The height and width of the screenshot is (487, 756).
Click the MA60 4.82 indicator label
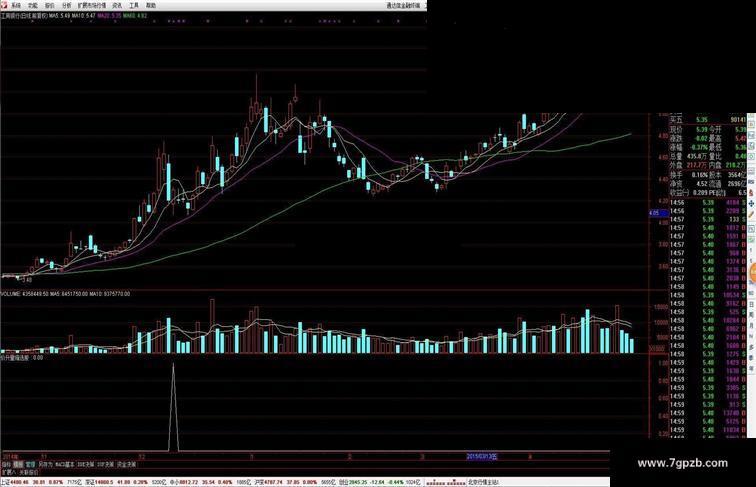click(135, 15)
